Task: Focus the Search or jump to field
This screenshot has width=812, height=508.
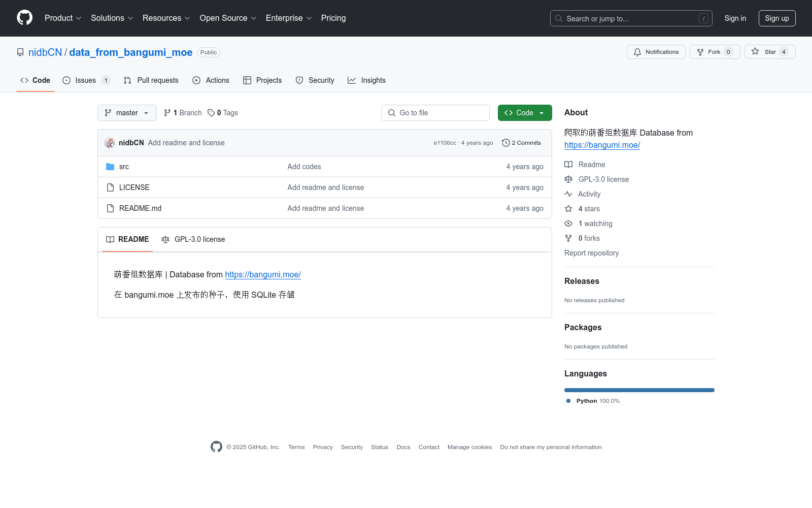Action: (x=631, y=18)
